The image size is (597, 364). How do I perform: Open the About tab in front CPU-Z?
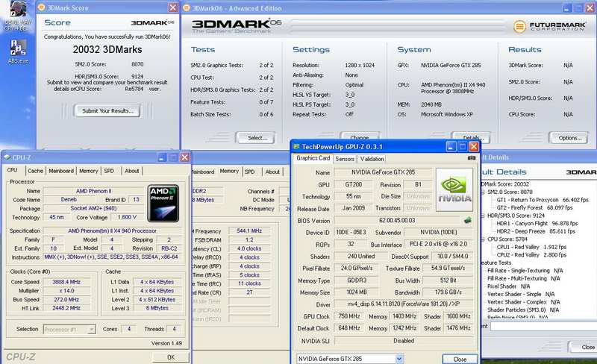[132, 171]
